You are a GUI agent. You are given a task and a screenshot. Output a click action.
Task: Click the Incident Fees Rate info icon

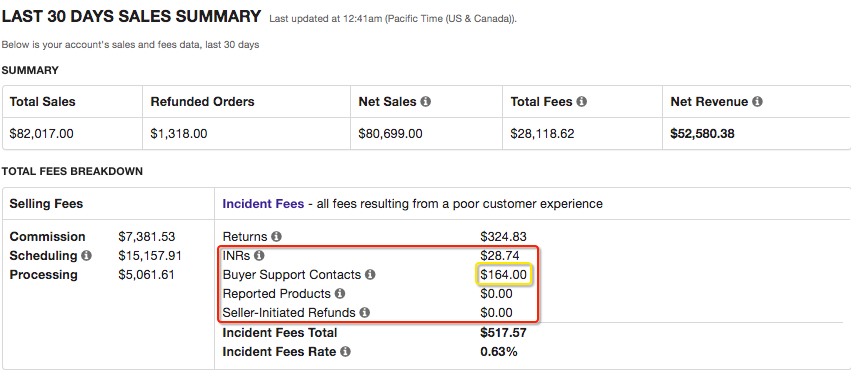pyautogui.click(x=345, y=352)
